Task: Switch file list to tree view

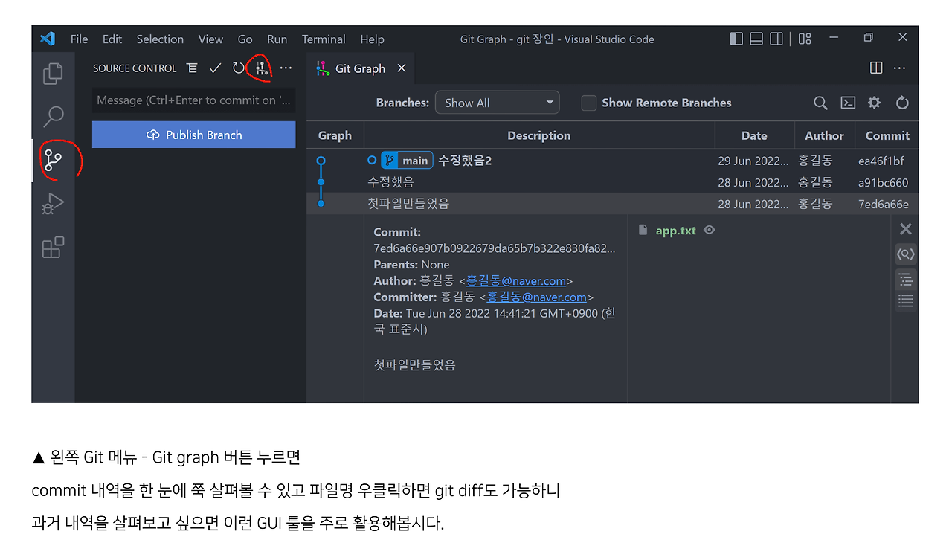Action: [x=905, y=280]
